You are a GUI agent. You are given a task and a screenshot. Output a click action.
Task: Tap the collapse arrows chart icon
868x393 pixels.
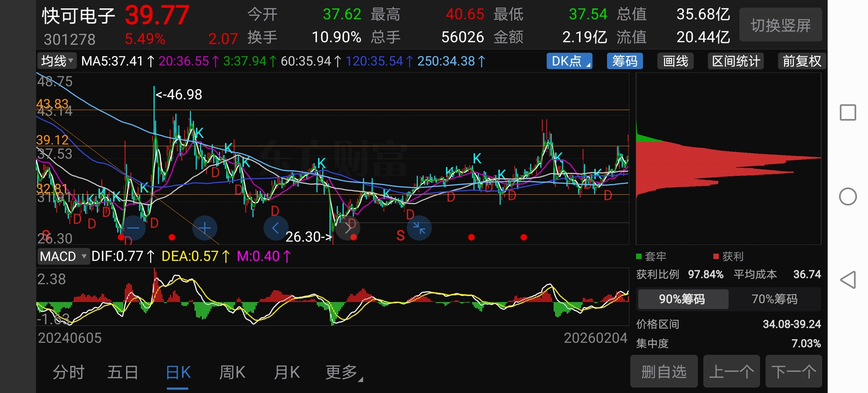click(x=419, y=228)
